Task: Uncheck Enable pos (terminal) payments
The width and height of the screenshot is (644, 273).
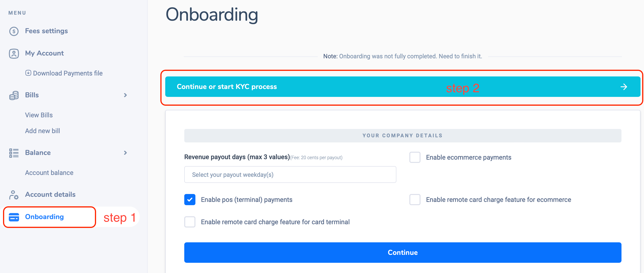Action: pyautogui.click(x=190, y=200)
